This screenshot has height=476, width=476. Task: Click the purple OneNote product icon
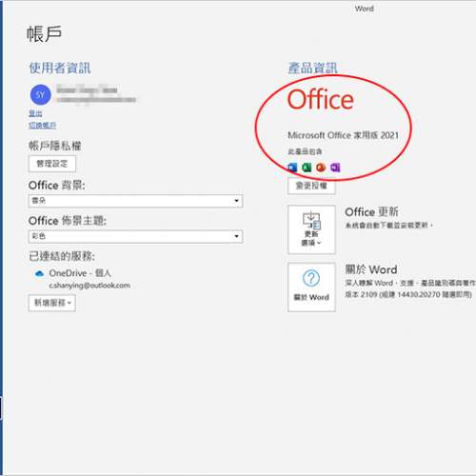(x=335, y=168)
